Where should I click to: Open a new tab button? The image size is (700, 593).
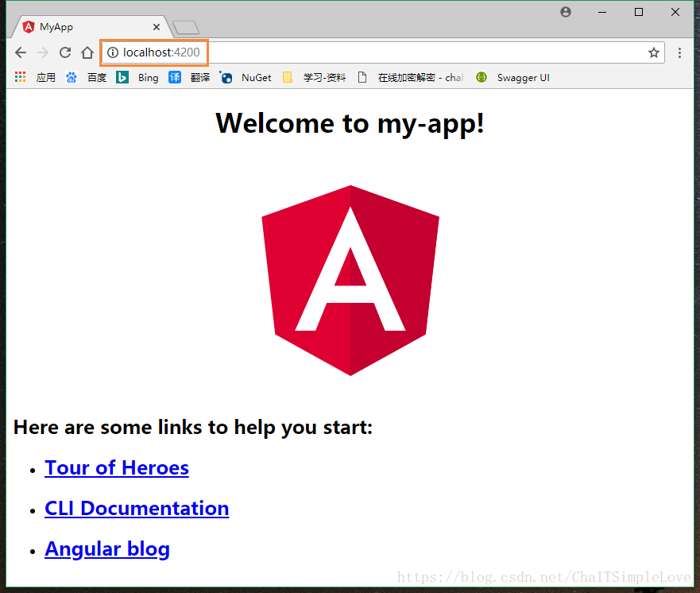pyautogui.click(x=186, y=27)
